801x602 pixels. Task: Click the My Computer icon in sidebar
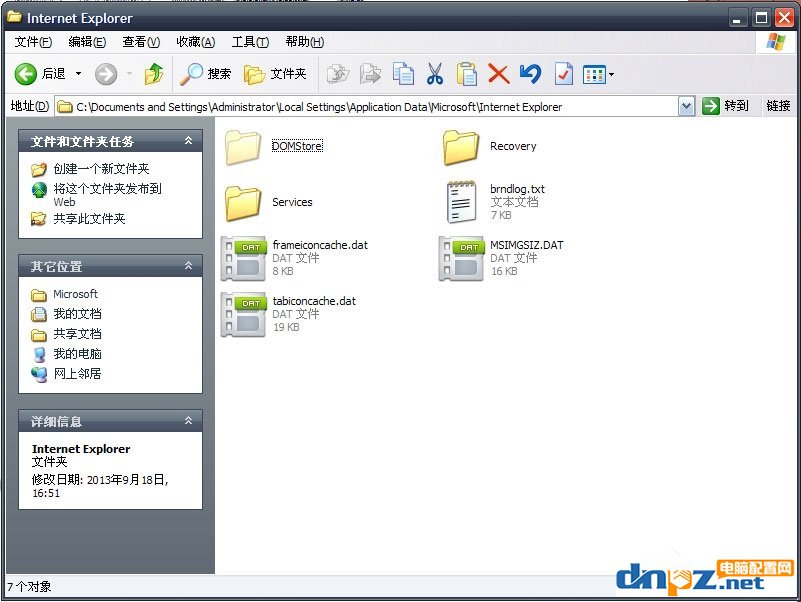click(39, 354)
